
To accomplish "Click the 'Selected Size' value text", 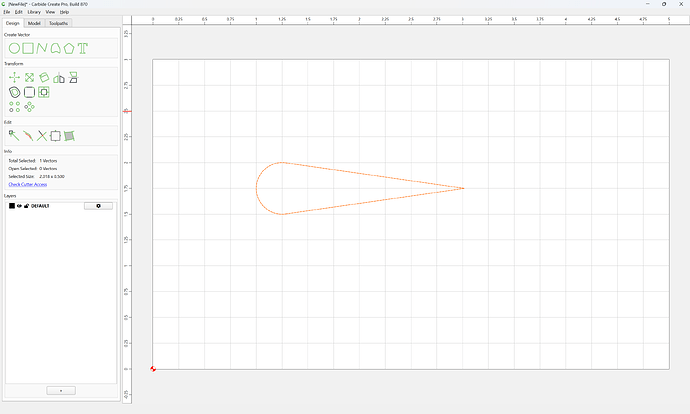I will (52, 176).
